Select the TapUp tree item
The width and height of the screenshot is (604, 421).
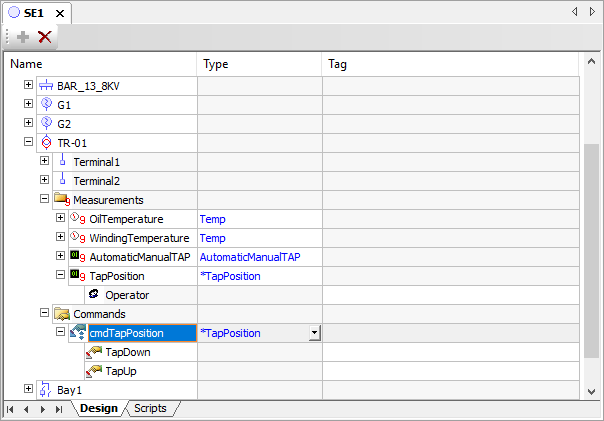click(x=122, y=371)
